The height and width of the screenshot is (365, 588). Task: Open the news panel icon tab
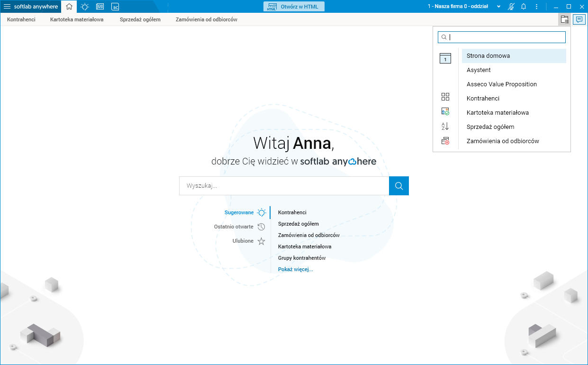coord(100,7)
